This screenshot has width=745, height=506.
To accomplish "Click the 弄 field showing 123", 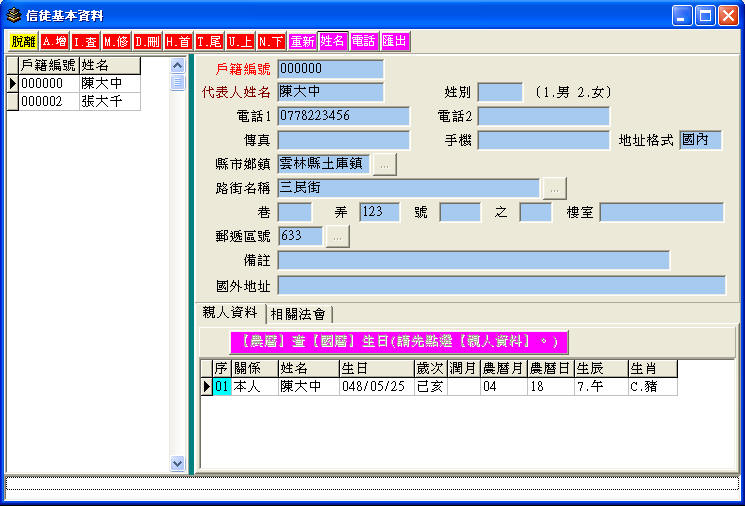I will point(380,212).
